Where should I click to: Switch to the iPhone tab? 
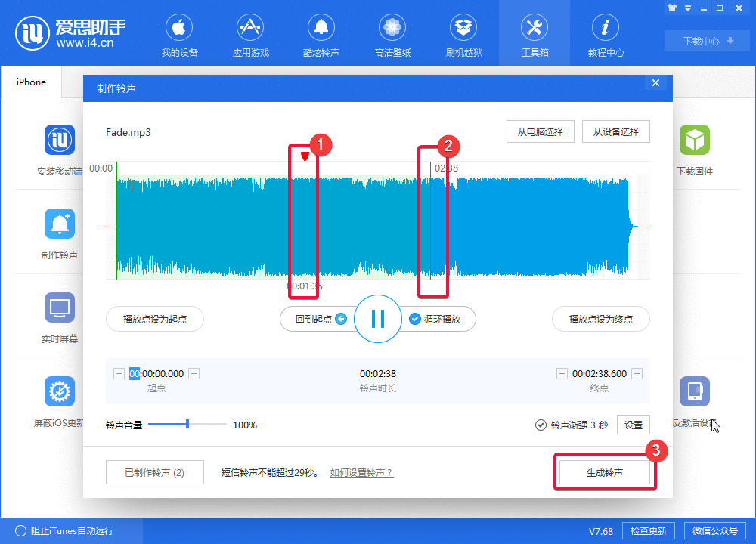coord(30,82)
